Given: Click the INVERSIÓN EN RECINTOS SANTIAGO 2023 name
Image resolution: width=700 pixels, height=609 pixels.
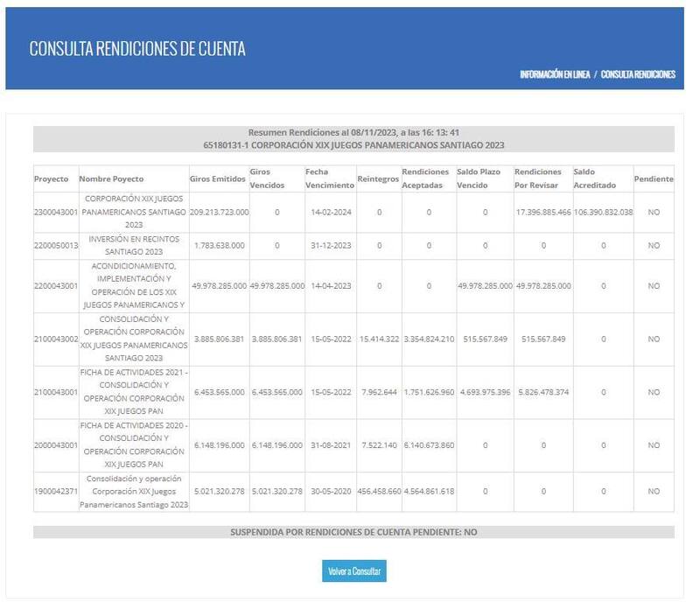Looking at the screenshot, I should pos(133,245).
